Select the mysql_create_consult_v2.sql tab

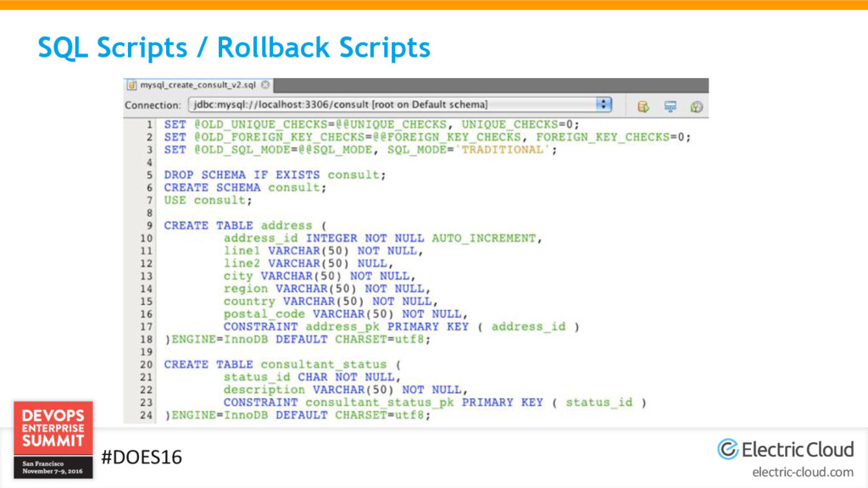[x=198, y=86]
